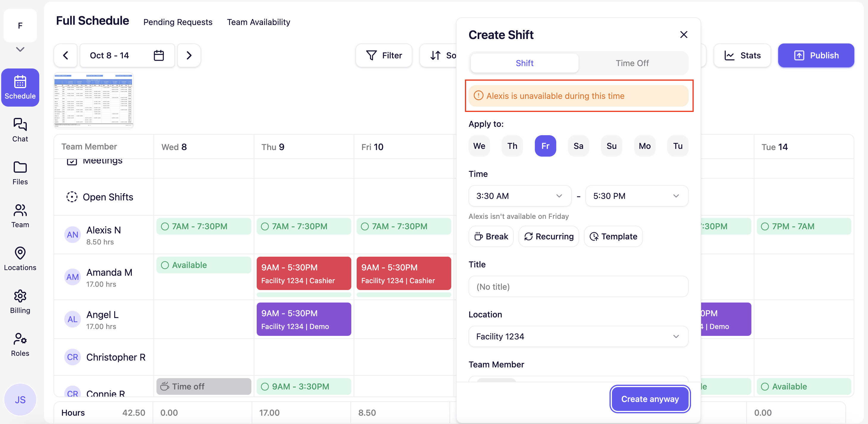Click the Create anyway button
This screenshot has height=424, width=868.
click(650, 399)
